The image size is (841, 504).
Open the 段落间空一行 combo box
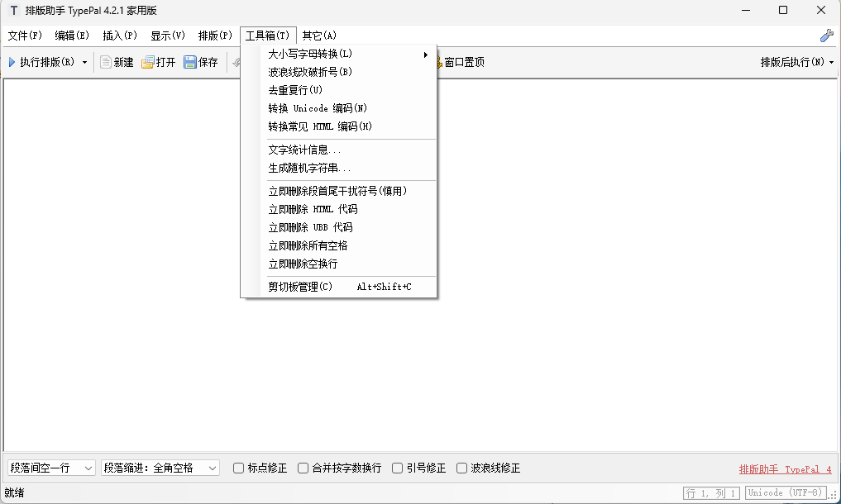(51, 468)
